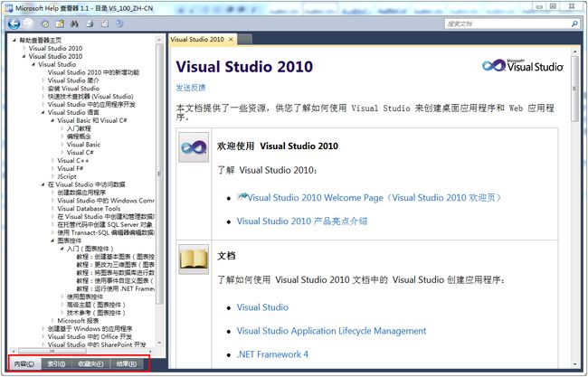This screenshot has height=377, width=588.
Task: Go back with the blue arrow button
Action: [14, 24]
